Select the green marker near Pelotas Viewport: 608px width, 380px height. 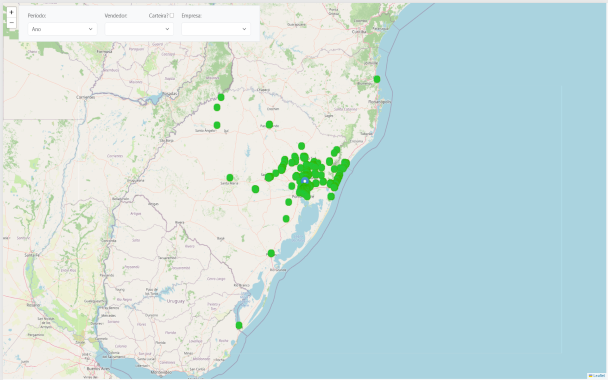tap(271, 253)
